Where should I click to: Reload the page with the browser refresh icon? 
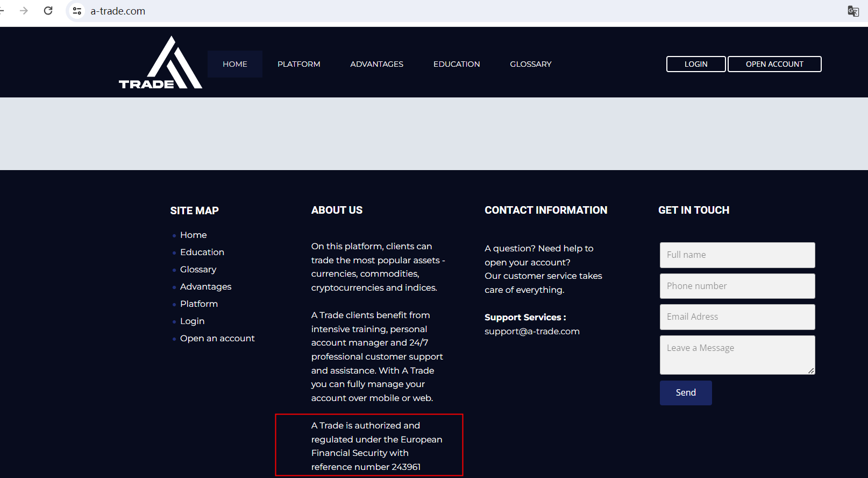tap(48, 11)
